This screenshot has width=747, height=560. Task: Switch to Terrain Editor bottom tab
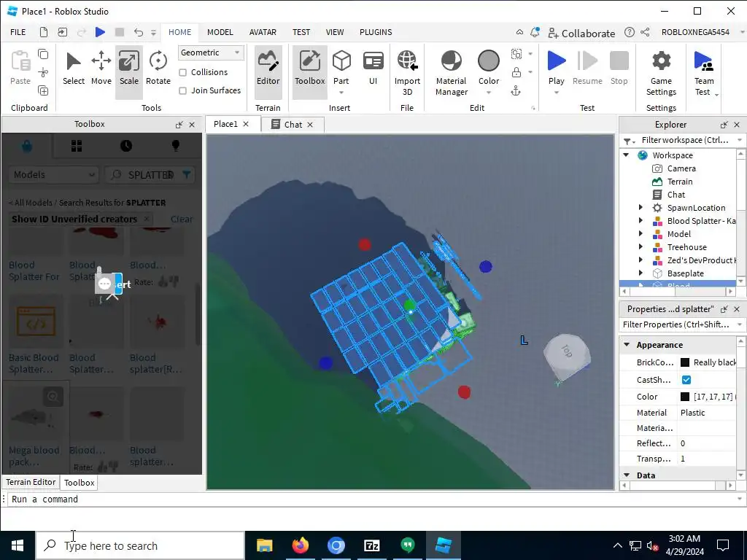point(31,482)
